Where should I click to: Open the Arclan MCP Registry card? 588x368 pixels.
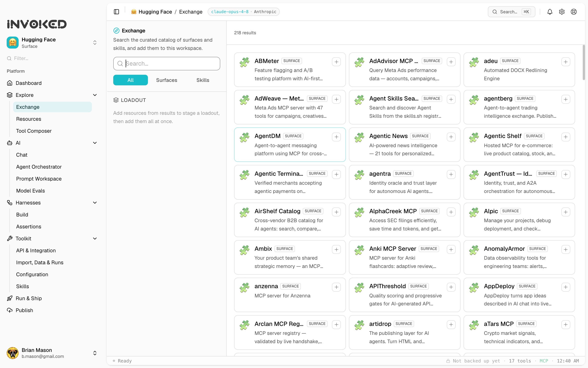pos(290,332)
